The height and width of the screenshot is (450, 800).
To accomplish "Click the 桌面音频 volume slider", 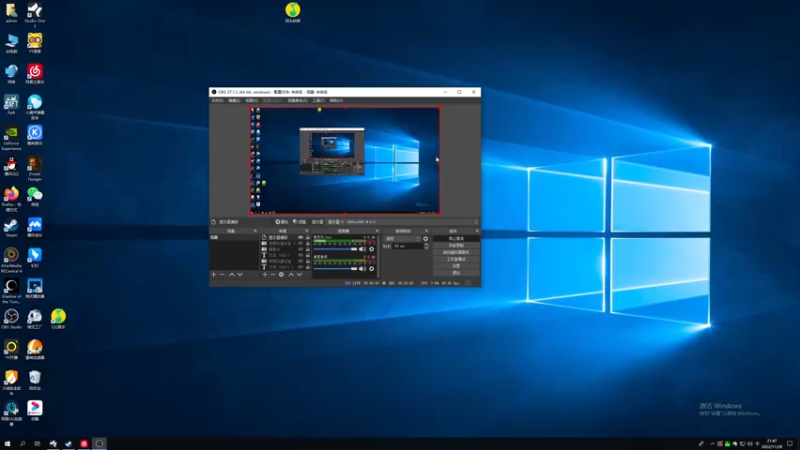I will [335, 268].
